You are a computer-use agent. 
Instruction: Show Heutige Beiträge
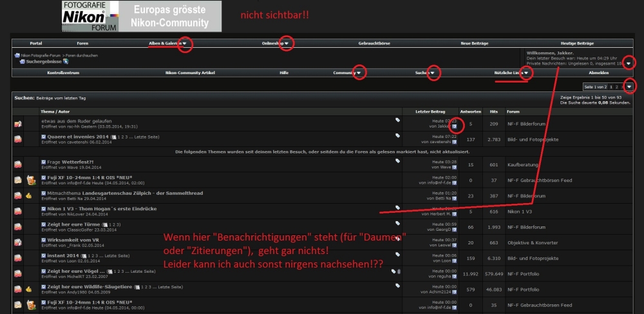point(577,43)
